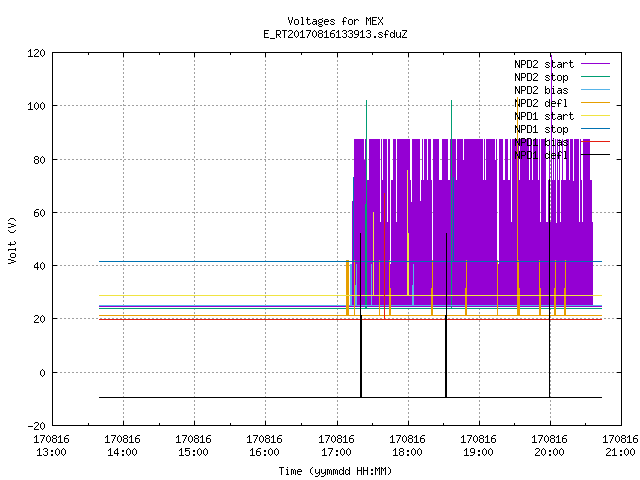640x480 pixels.
Task: Click the green NPD2 stop legend line
Action: tap(595, 77)
